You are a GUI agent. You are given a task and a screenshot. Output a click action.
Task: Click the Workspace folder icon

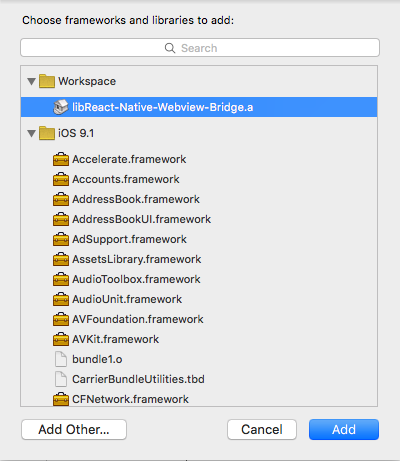47,81
